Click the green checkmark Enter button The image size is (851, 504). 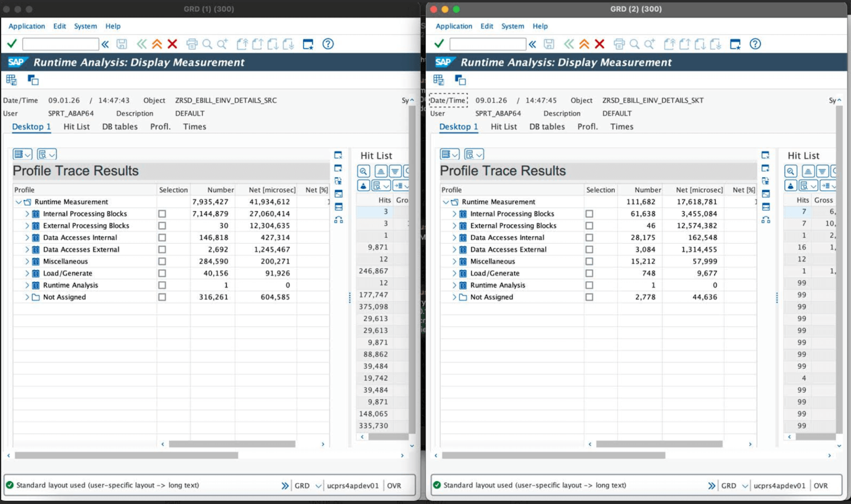[x=12, y=44]
